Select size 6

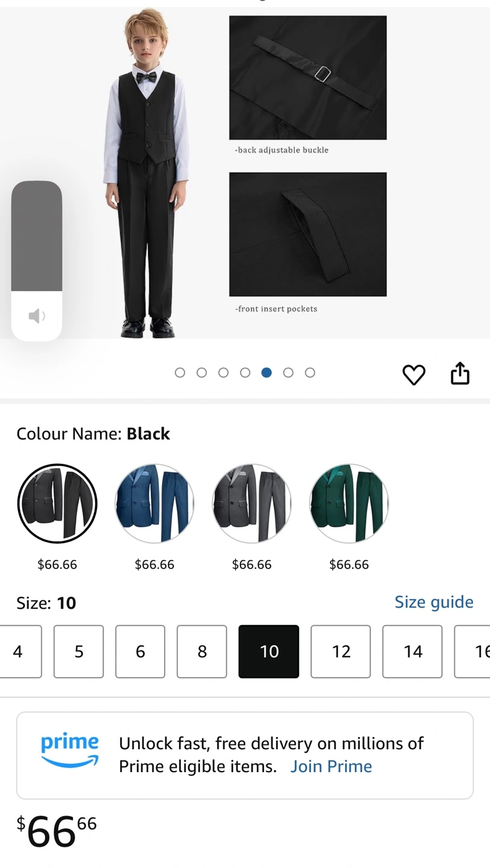(x=140, y=652)
